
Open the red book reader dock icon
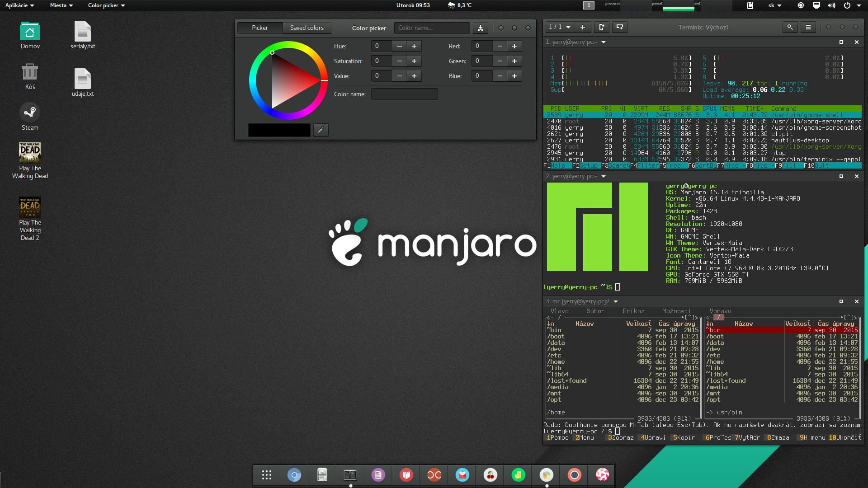point(406,475)
